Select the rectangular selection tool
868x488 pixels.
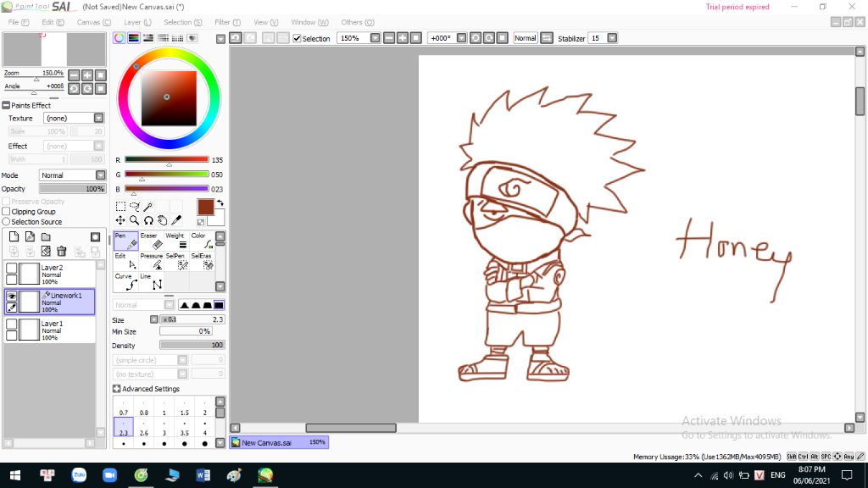[x=120, y=207]
